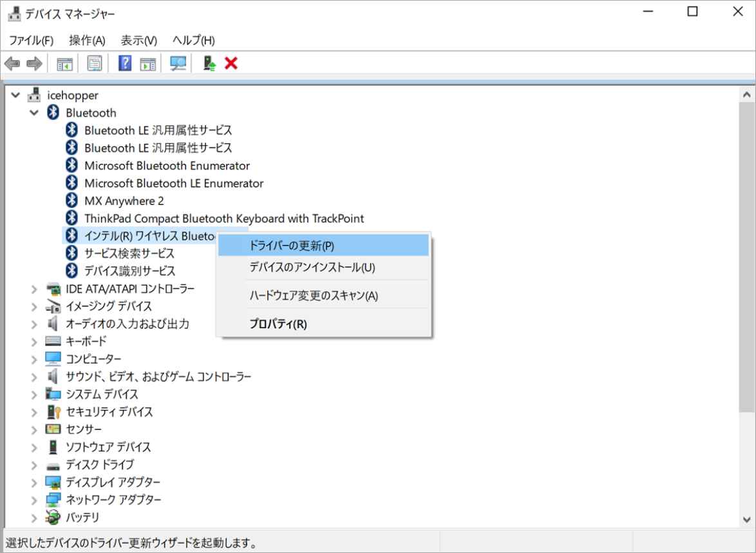This screenshot has width=756, height=553.
Task: Toggle the console tree show/hide icon
Action: pos(65,63)
